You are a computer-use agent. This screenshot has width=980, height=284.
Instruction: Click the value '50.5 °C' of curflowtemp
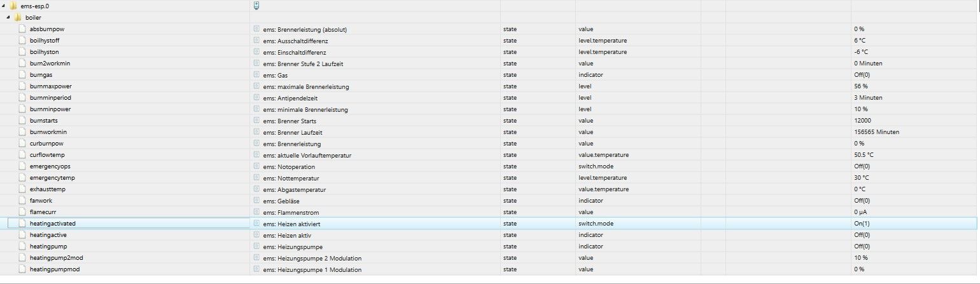(865, 155)
